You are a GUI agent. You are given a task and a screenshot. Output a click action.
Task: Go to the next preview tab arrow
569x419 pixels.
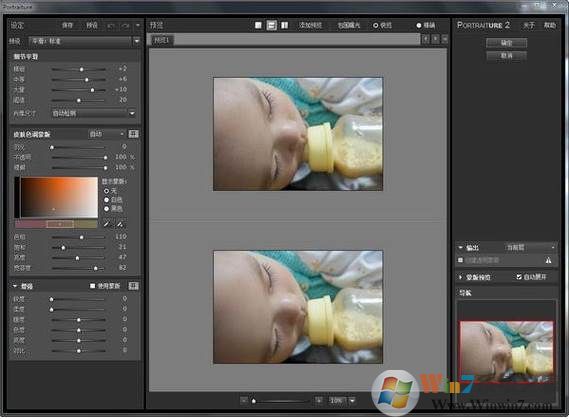(435, 39)
